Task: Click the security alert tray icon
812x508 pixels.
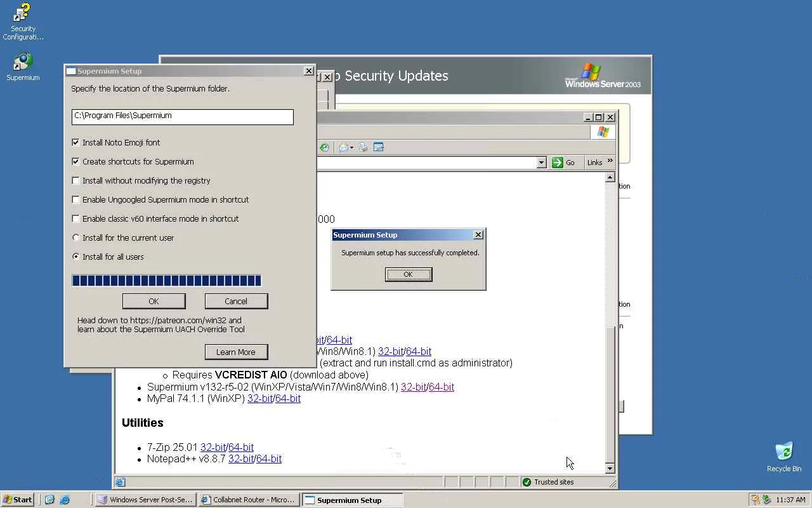Action: click(756, 500)
